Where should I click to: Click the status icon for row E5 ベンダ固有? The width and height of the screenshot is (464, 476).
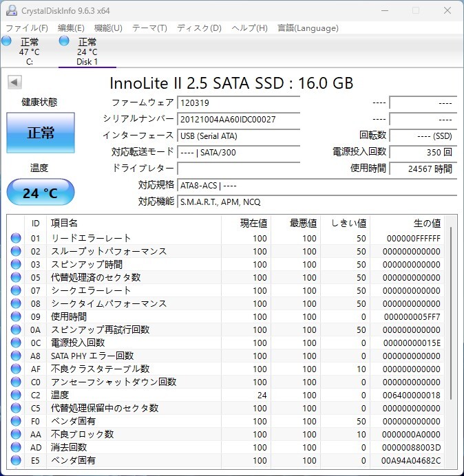pos(16,460)
